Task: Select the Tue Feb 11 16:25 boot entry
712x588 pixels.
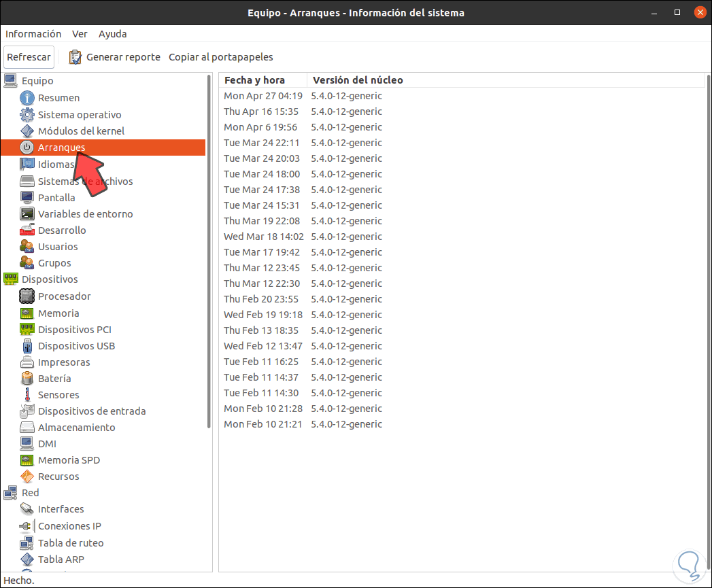Action: [x=462, y=362]
